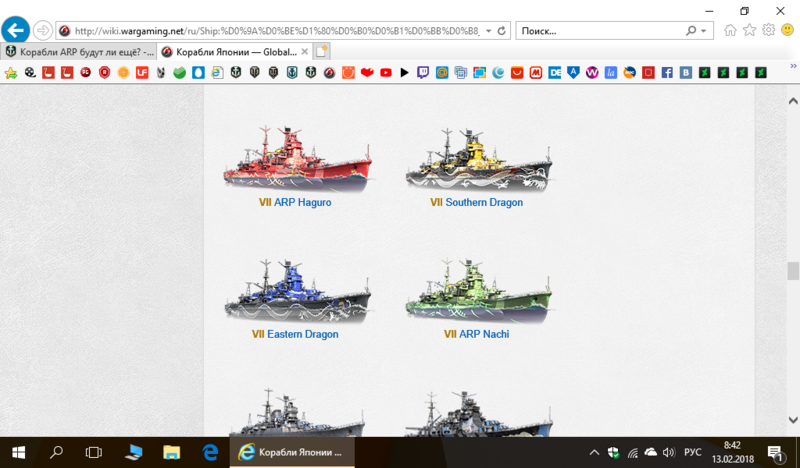Open the red R shield bookmark
Screen dimensions: 800x468
(105, 73)
